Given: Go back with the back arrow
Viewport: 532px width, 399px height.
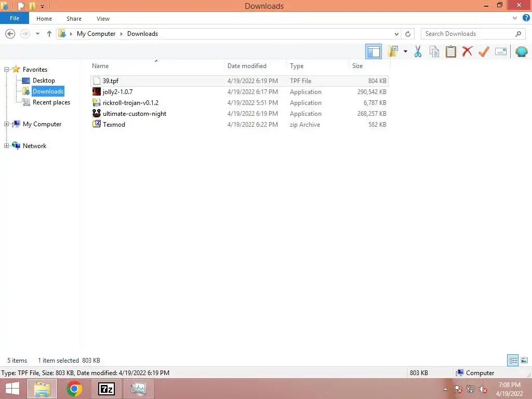Looking at the screenshot, I should (10, 34).
